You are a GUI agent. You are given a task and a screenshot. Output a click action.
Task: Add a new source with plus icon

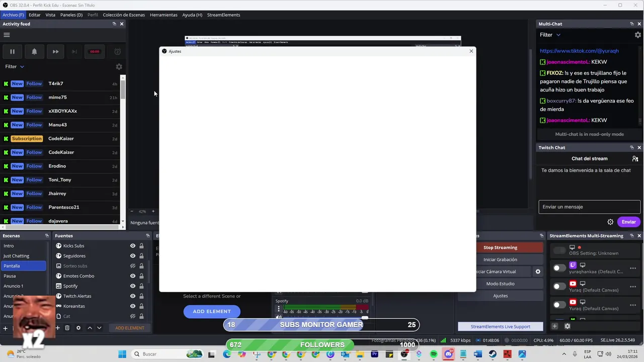tap(57, 328)
